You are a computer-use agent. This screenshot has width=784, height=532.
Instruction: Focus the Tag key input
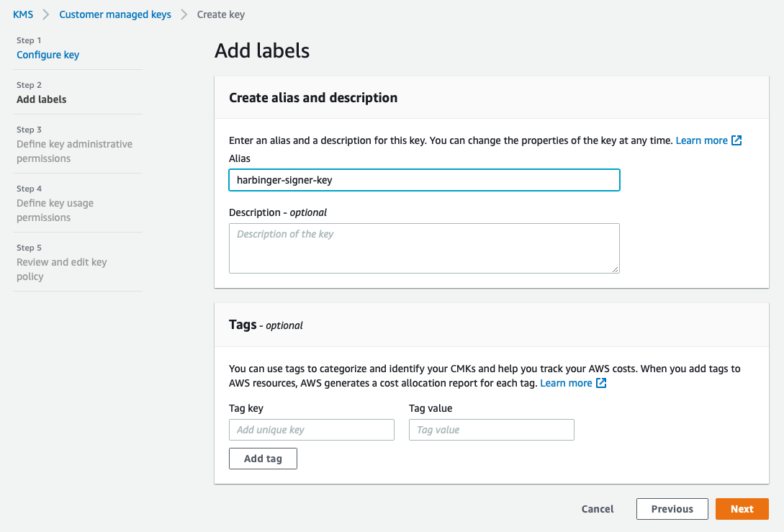click(x=312, y=430)
